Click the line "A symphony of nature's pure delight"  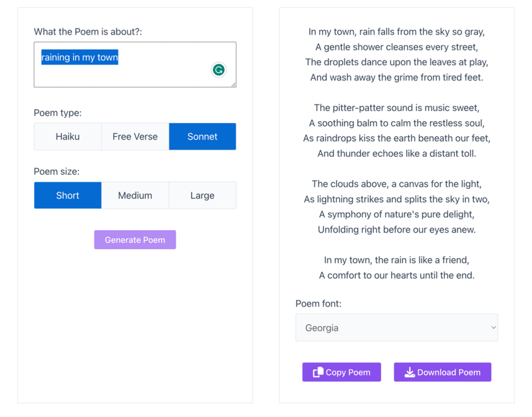click(x=396, y=214)
